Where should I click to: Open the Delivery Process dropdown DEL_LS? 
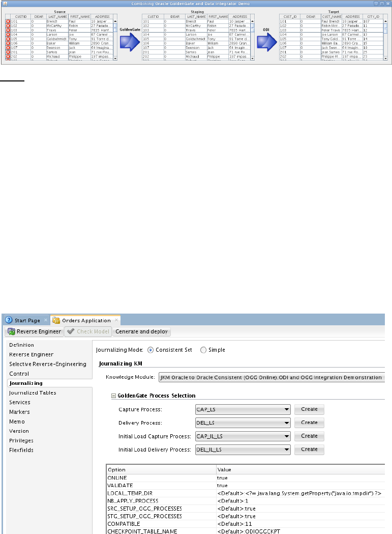(x=243, y=423)
